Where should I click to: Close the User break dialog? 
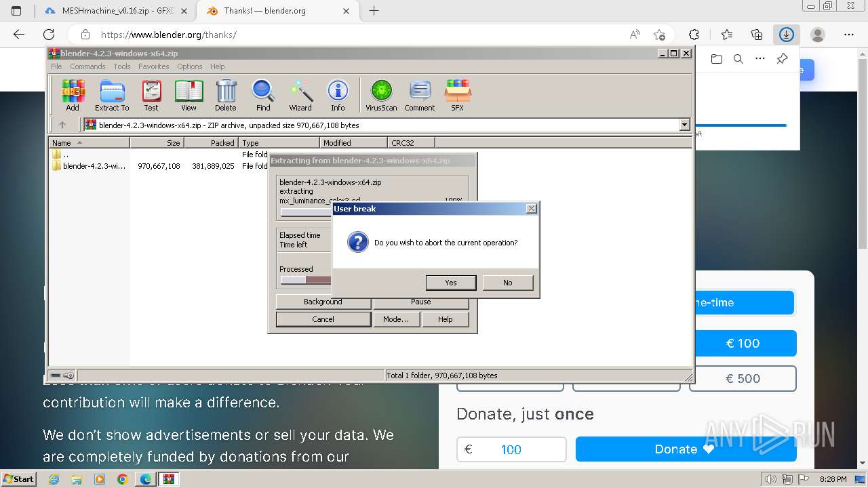[x=532, y=209]
